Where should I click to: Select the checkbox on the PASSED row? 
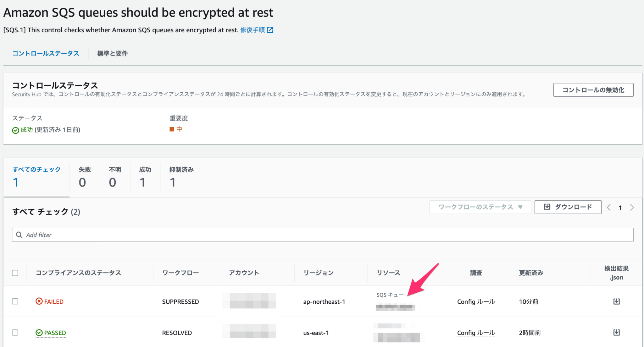click(15, 332)
